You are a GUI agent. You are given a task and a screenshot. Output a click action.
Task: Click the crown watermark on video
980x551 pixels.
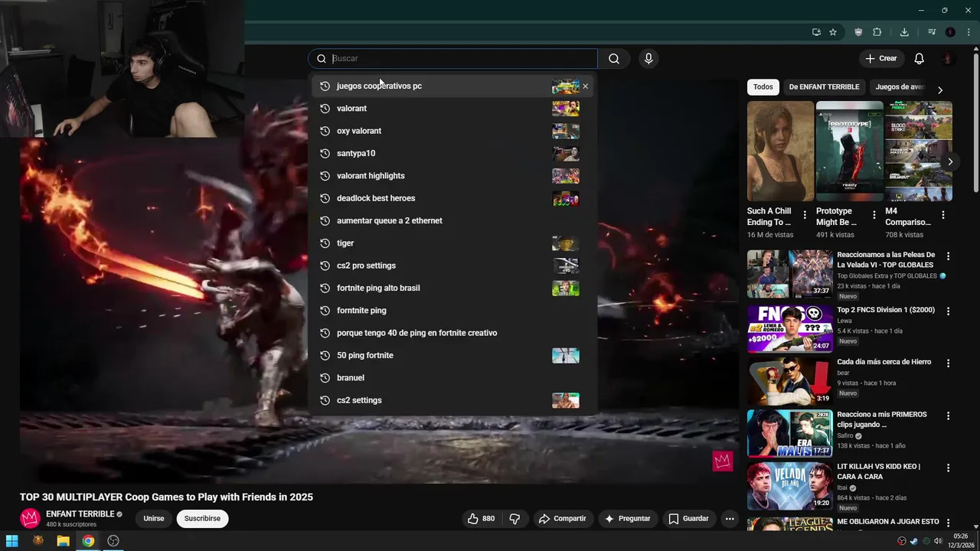pos(723,461)
